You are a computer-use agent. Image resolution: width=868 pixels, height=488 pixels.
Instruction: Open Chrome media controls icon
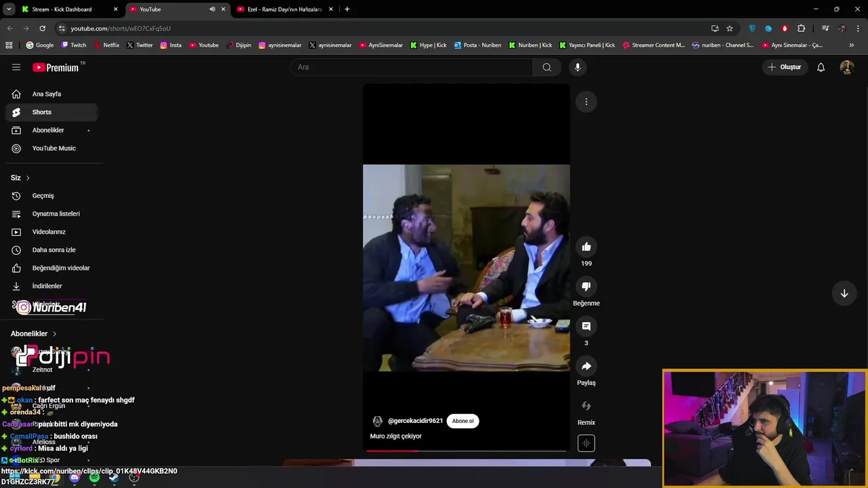[825, 28]
